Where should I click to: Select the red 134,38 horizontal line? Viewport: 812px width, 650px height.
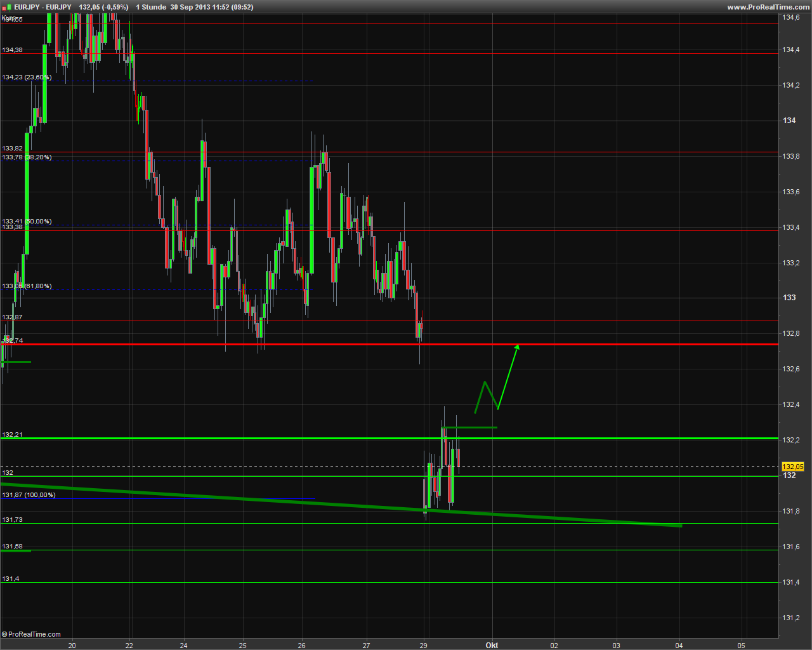[x=381, y=54]
